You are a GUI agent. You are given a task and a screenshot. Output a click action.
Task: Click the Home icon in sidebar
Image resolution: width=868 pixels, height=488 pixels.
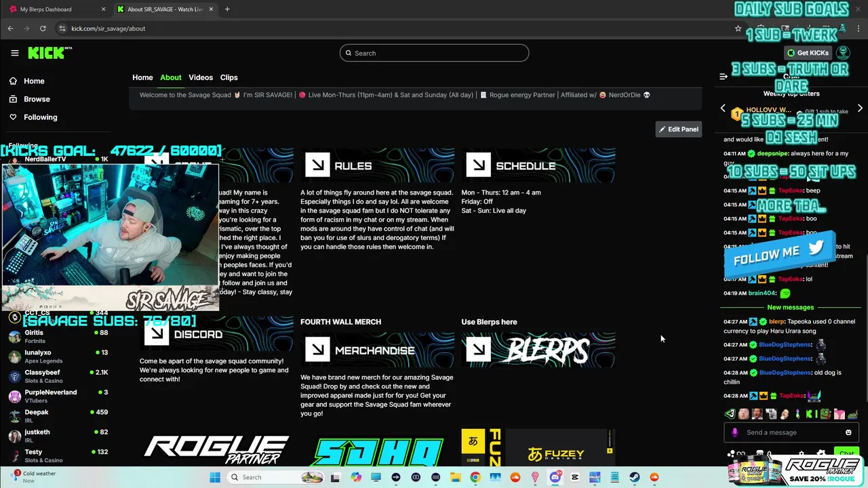coord(13,81)
